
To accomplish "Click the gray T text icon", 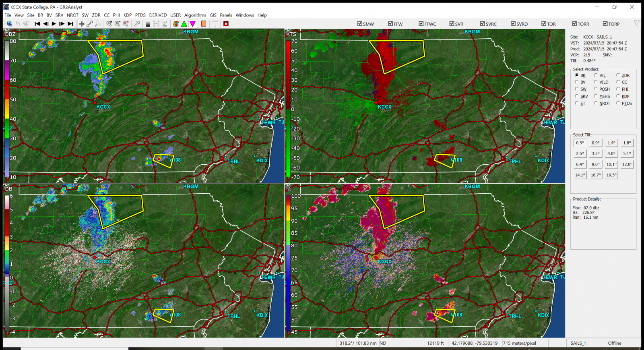I will [215, 24].
